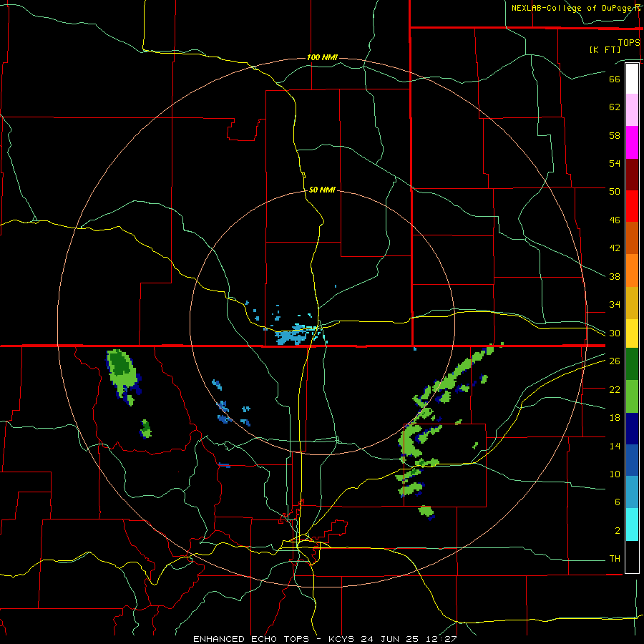Click the yellow swatch between 30 and 34

632,333
